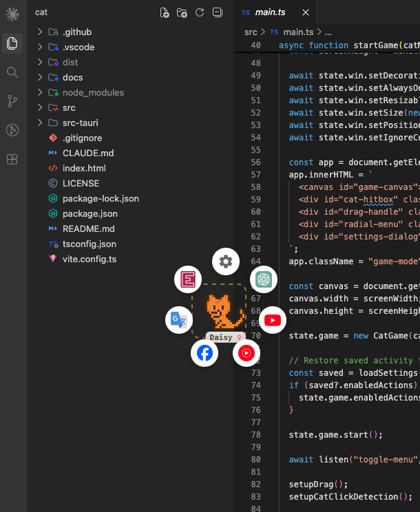The image size is (420, 512).
Task: Expand the .vscode folder
Action: (131, 47)
